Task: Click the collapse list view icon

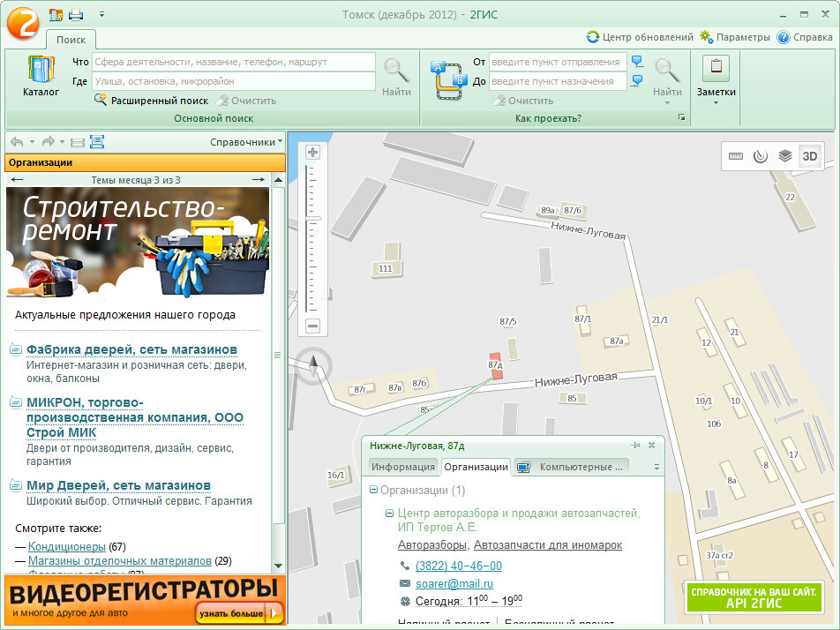Action: (x=78, y=142)
